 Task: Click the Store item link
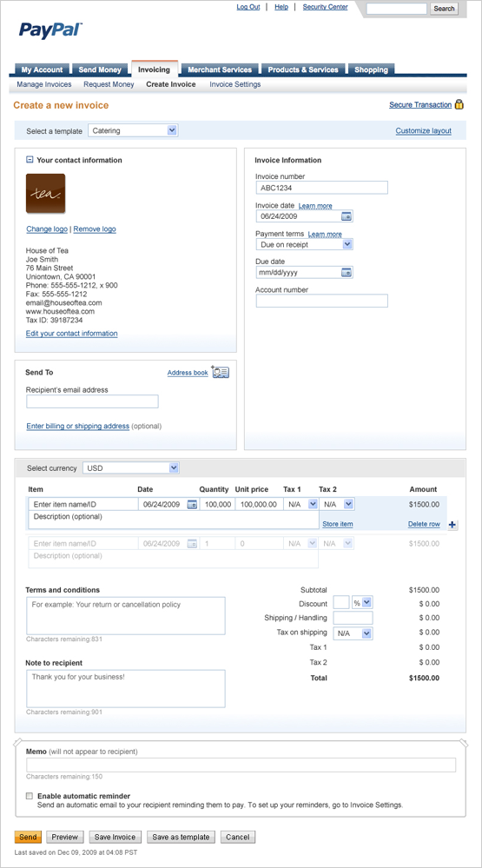pos(338,524)
